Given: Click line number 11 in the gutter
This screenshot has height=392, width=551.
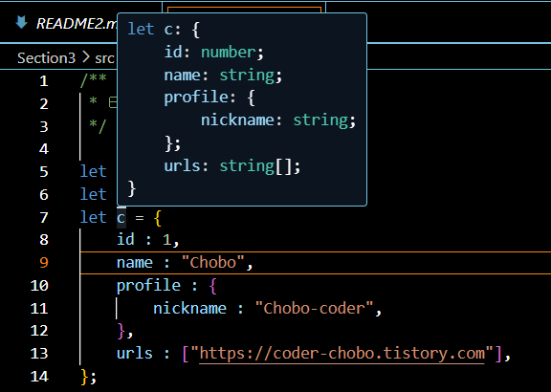Looking at the screenshot, I should click(39, 309).
